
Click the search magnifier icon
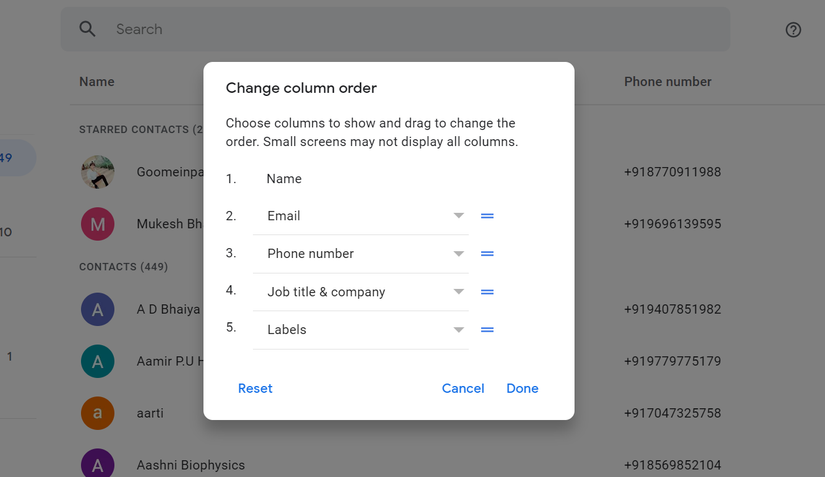[87, 29]
